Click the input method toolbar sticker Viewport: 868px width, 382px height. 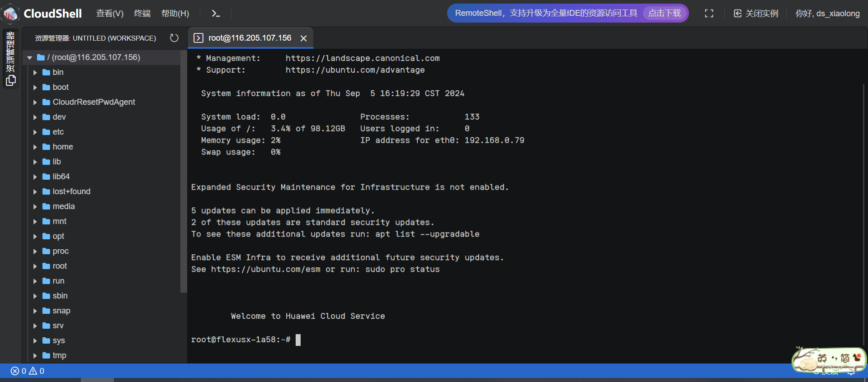pyautogui.click(x=829, y=359)
